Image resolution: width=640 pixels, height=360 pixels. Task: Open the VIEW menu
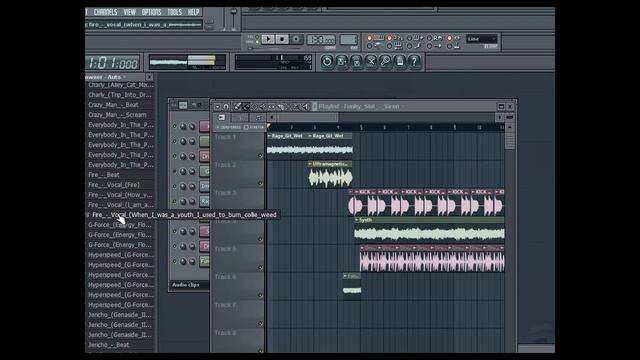pyautogui.click(x=129, y=12)
